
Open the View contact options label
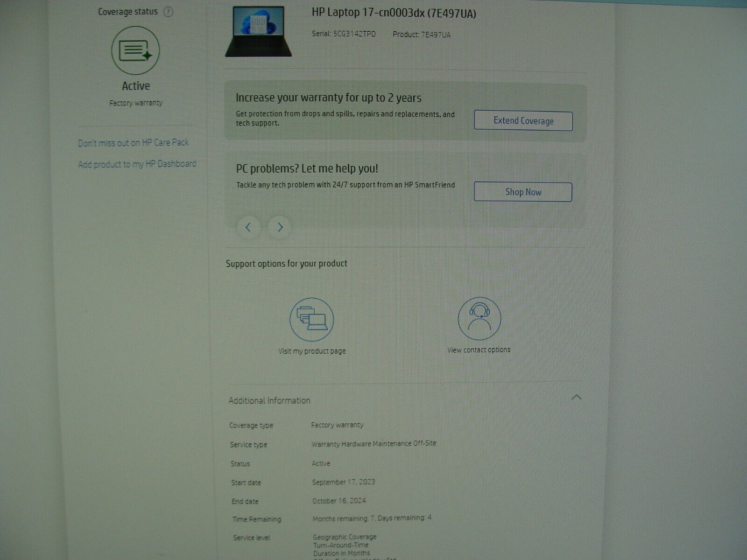coord(479,350)
